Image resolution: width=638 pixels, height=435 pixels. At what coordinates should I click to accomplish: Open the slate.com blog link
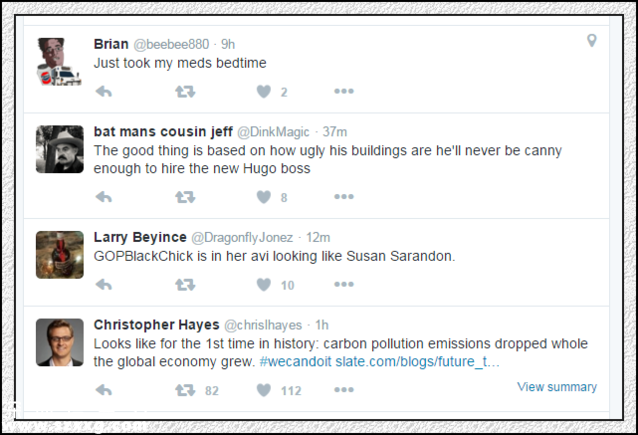point(417,361)
